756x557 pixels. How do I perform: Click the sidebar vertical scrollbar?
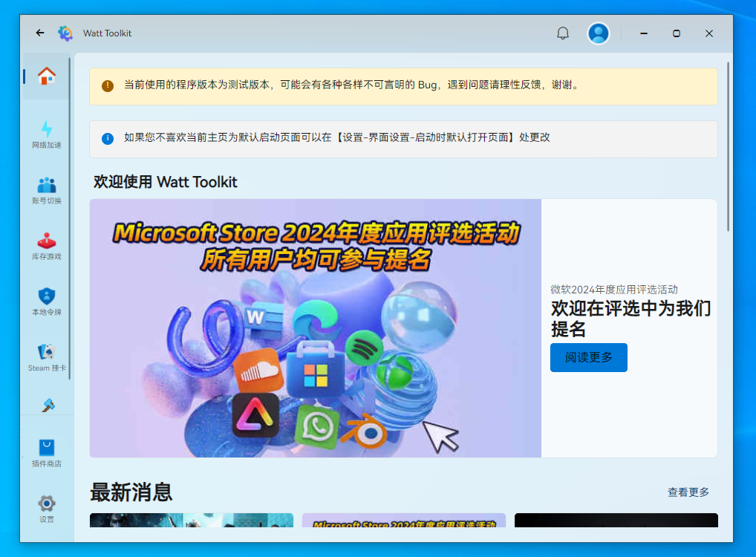coord(69,218)
